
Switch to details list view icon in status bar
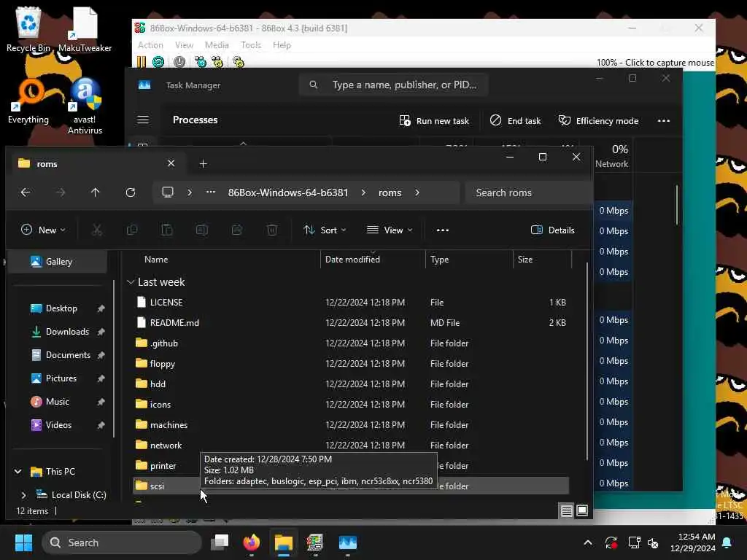(566, 511)
